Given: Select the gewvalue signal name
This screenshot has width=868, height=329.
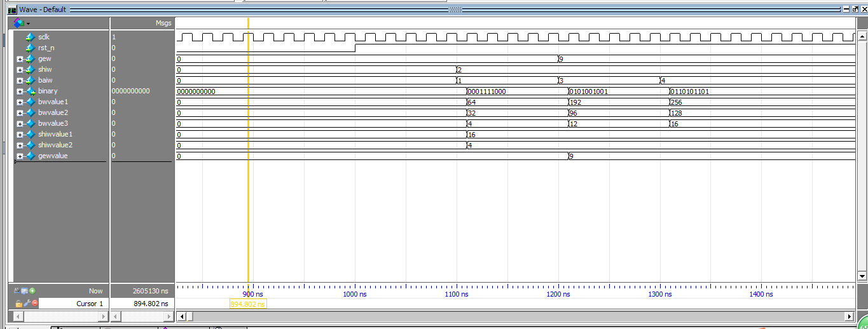Looking at the screenshot, I should pos(53,156).
